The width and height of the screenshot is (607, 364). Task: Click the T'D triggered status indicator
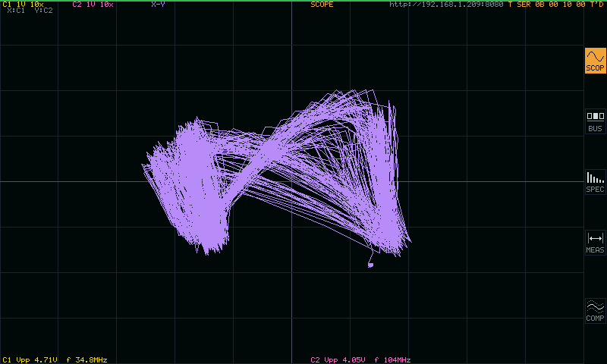tap(596, 5)
